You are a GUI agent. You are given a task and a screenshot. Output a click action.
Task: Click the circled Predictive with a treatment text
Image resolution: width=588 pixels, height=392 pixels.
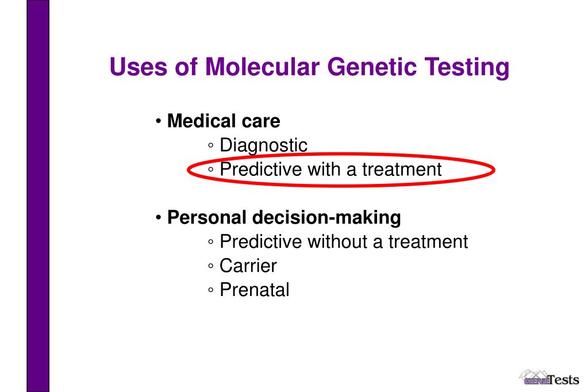[330, 170]
